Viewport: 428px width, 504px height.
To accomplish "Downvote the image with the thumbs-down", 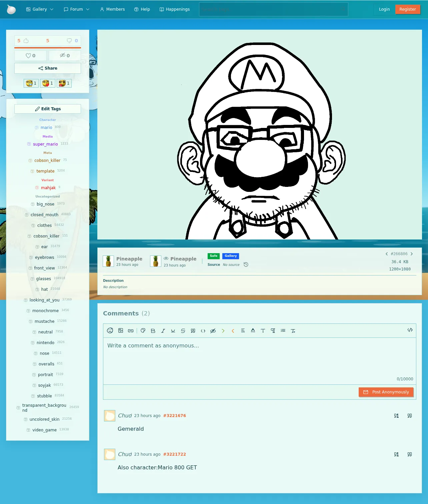I will click(x=69, y=41).
